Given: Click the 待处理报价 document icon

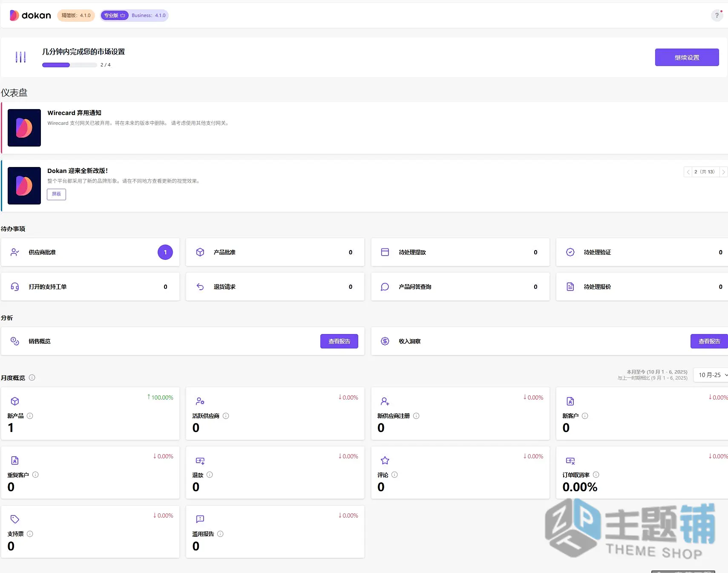Looking at the screenshot, I should pos(570,287).
